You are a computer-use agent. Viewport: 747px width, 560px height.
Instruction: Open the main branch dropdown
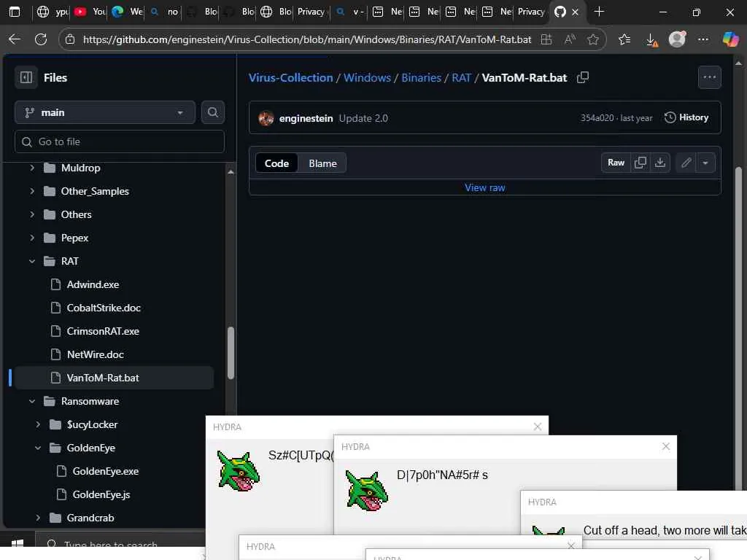point(105,112)
